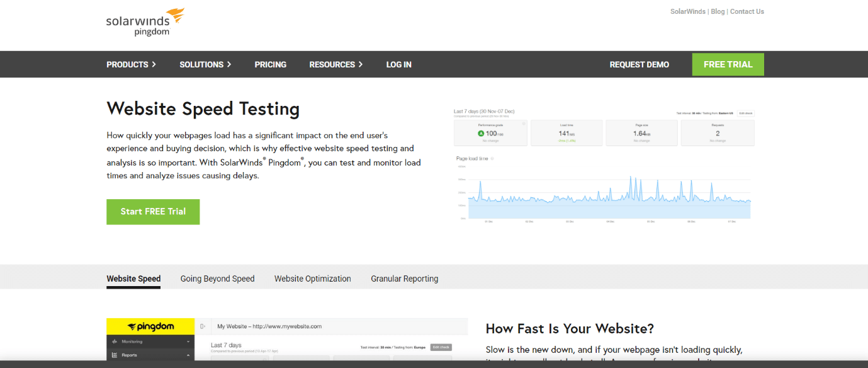Expand the RESOURCES menu
The width and height of the screenshot is (868, 368).
click(x=335, y=64)
